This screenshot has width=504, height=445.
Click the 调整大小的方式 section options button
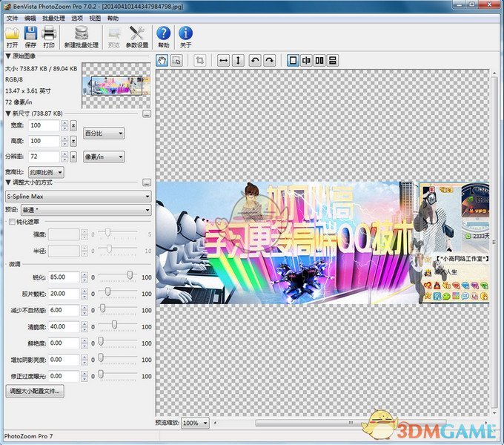[147, 182]
